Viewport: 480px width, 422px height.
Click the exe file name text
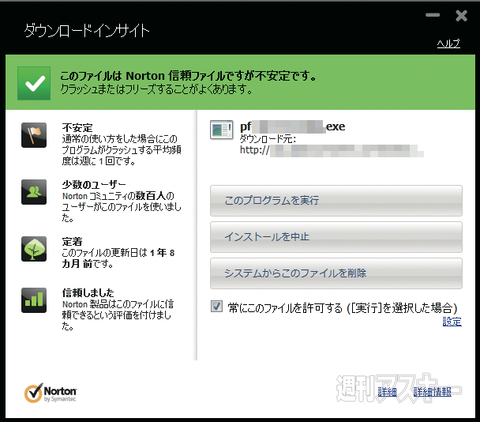292,127
